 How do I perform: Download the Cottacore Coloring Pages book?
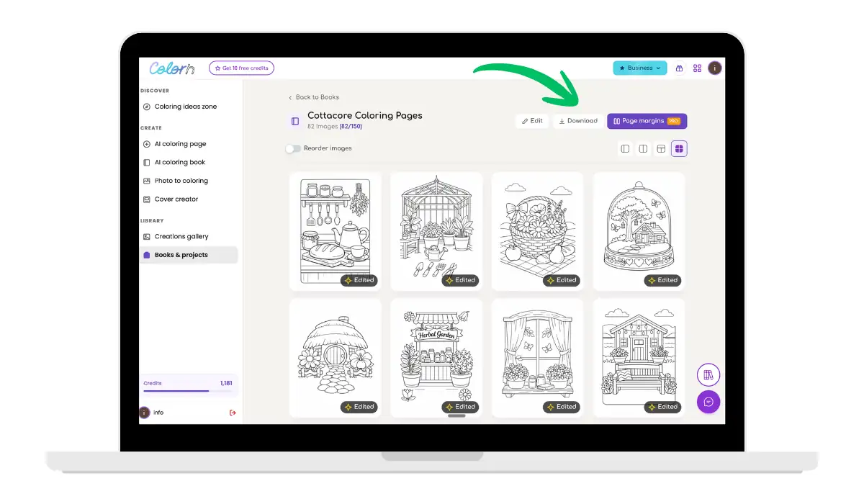pos(577,121)
